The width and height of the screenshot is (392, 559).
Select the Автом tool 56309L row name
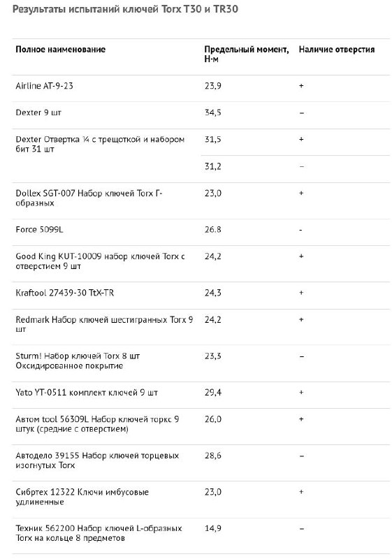tap(97, 424)
